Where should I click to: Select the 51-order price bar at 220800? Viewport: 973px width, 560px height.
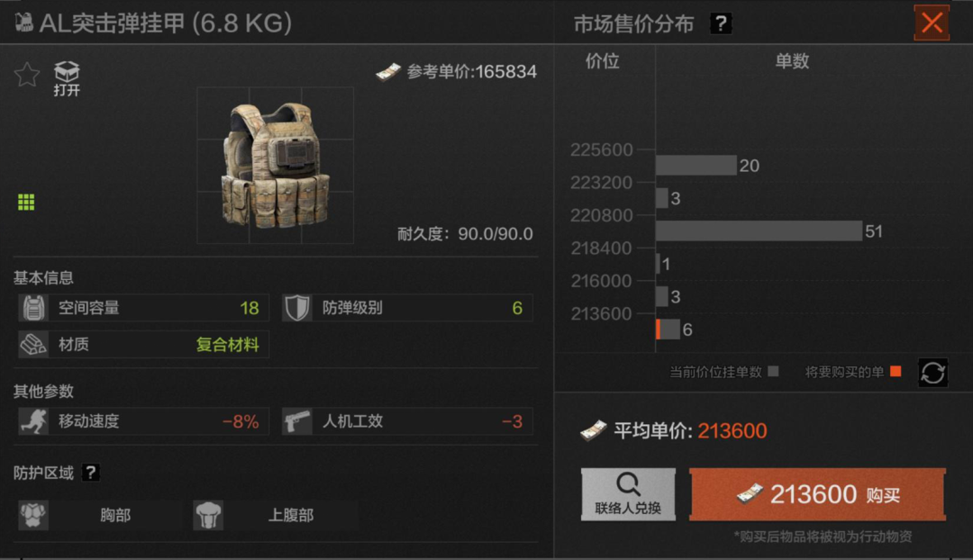pyautogui.click(x=759, y=231)
